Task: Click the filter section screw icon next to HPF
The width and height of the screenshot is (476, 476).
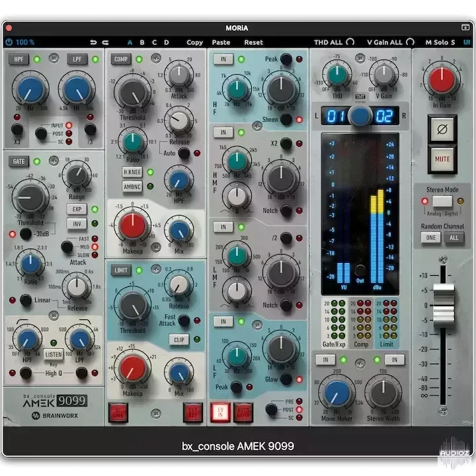Action: pyautogui.click(x=54, y=58)
